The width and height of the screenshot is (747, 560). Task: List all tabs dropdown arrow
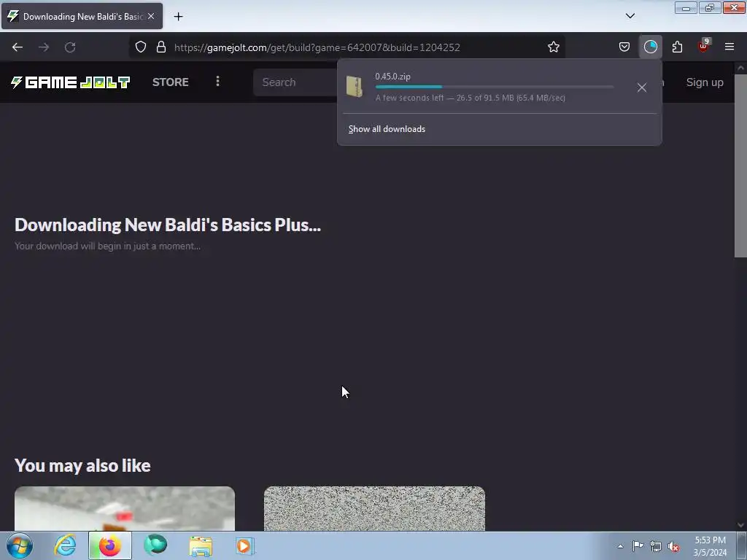coord(630,16)
